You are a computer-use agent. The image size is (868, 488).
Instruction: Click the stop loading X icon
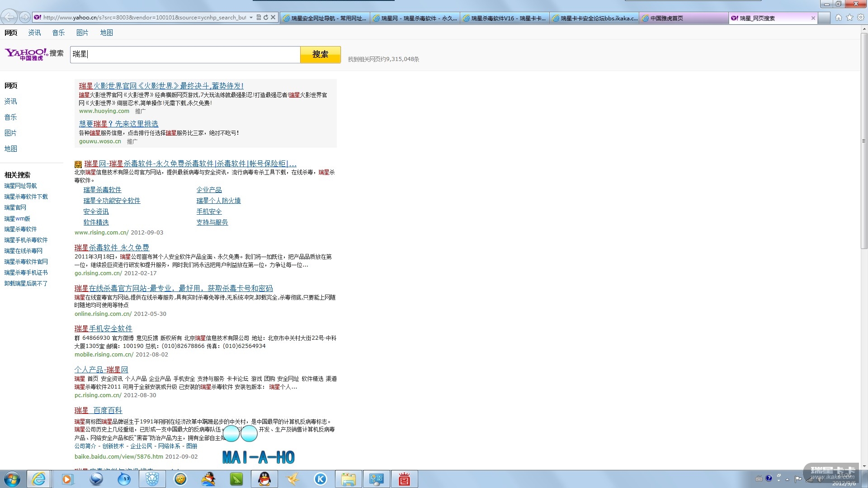(x=273, y=18)
